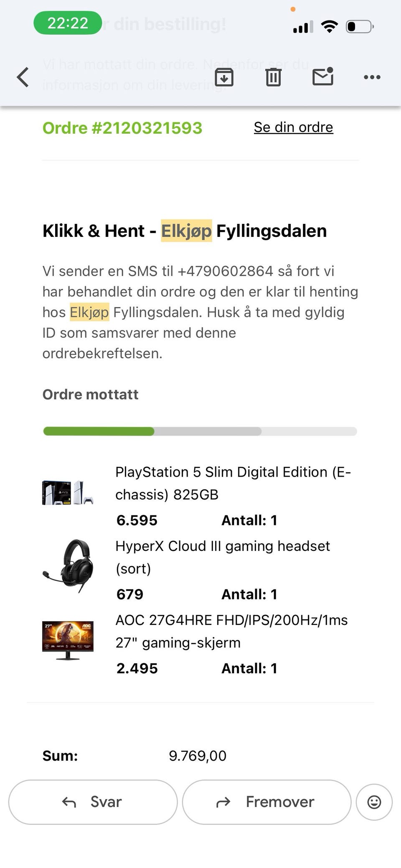The height and width of the screenshot is (868, 401).
Task: Tap the Wi-Fi status icon
Action: pos(329,27)
